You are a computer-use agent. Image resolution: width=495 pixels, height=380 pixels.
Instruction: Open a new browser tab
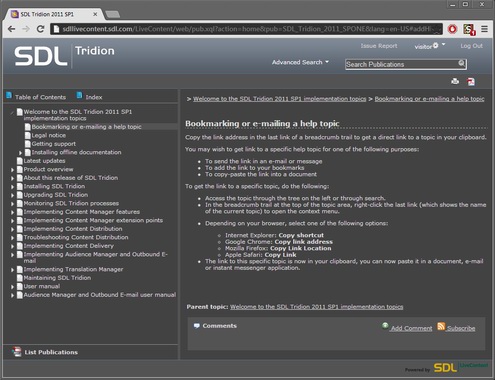(113, 14)
